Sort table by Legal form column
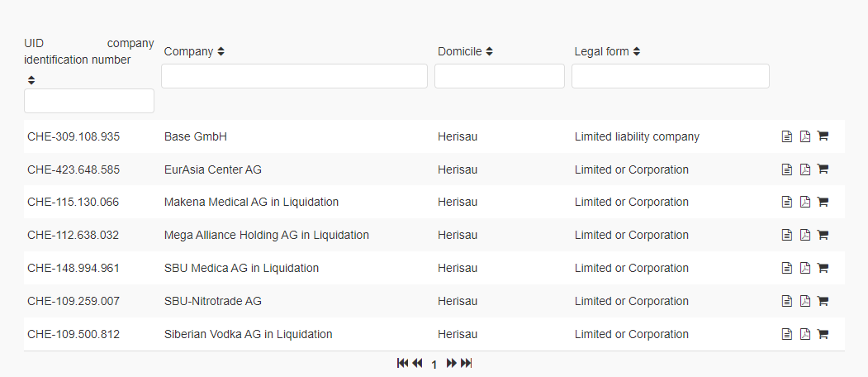The image size is (868, 377). pyautogui.click(x=637, y=51)
